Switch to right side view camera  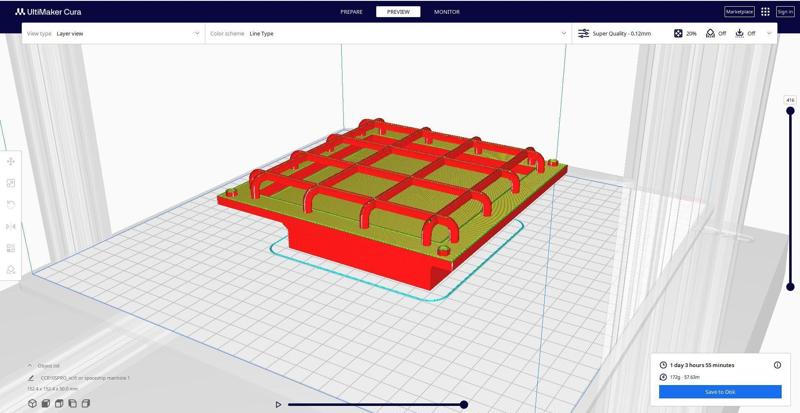tap(86, 403)
